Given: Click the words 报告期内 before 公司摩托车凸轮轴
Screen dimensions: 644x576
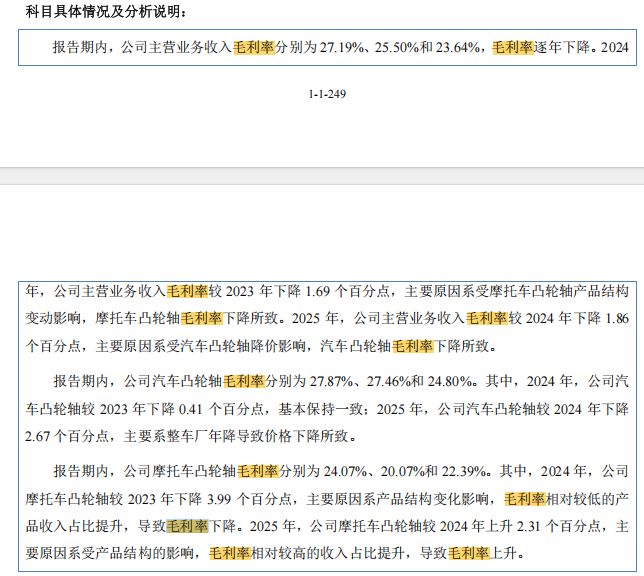Looking at the screenshot, I should click(x=81, y=471).
